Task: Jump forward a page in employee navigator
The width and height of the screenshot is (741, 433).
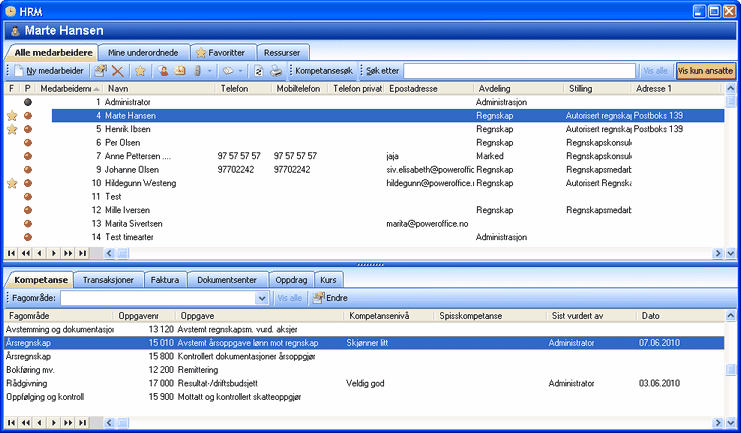Action: coord(68,253)
